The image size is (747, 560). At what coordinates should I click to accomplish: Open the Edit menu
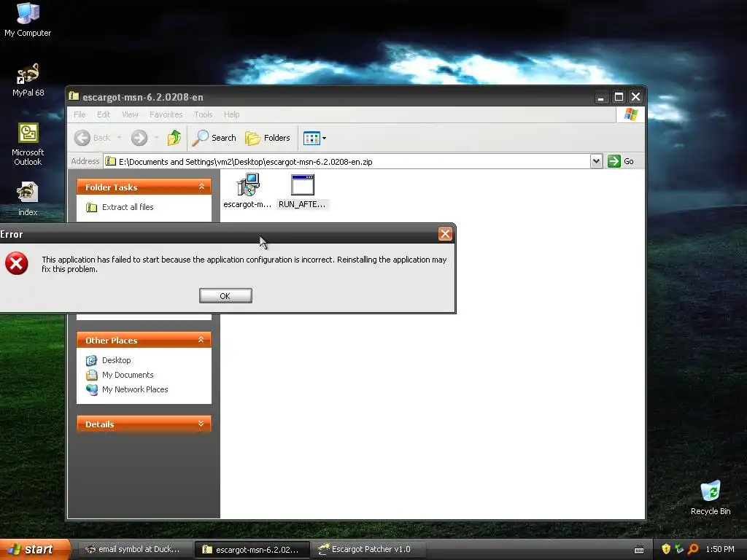point(104,114)
